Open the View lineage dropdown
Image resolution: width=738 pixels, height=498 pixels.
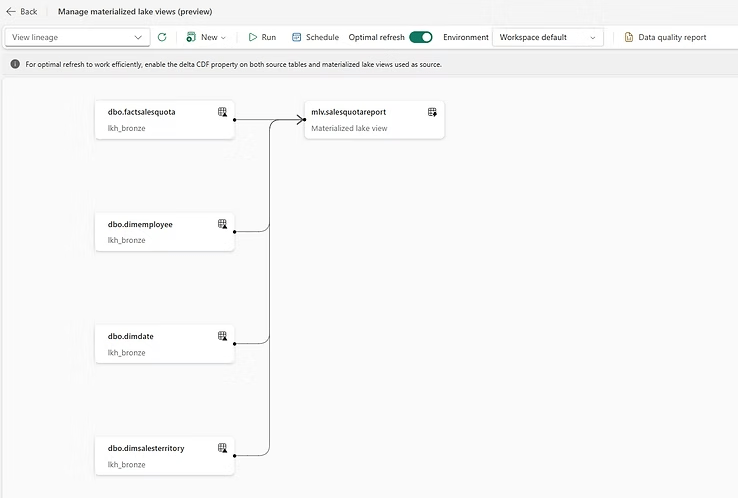(77, 37)
